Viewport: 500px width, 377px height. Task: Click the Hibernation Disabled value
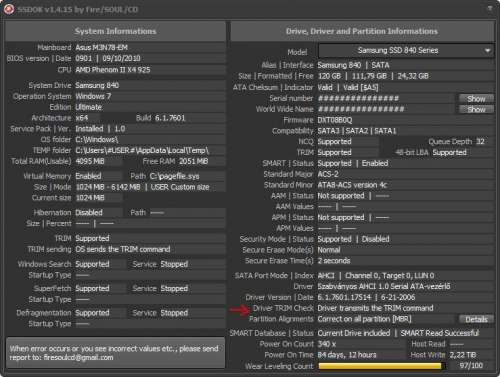point(89,213)
